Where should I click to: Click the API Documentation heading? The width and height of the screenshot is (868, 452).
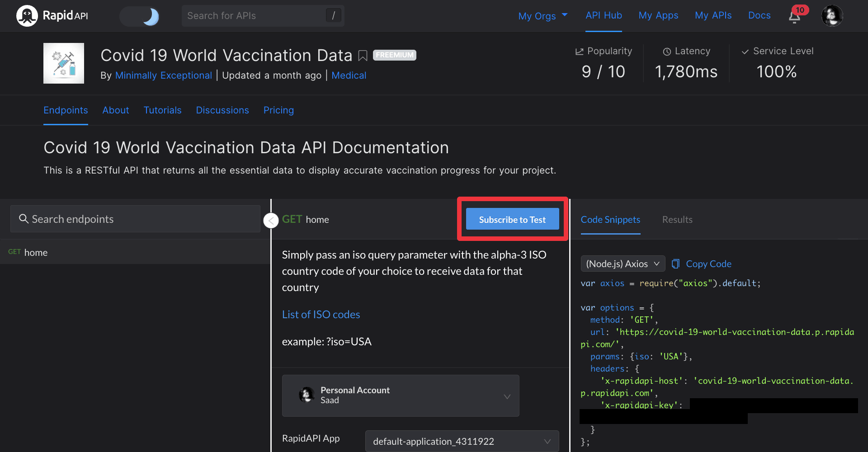tap(246, 148)
